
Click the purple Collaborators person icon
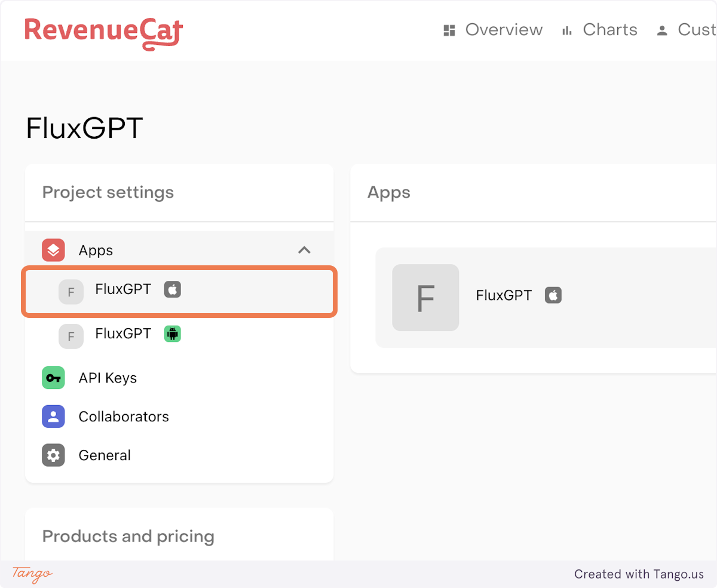53,416
